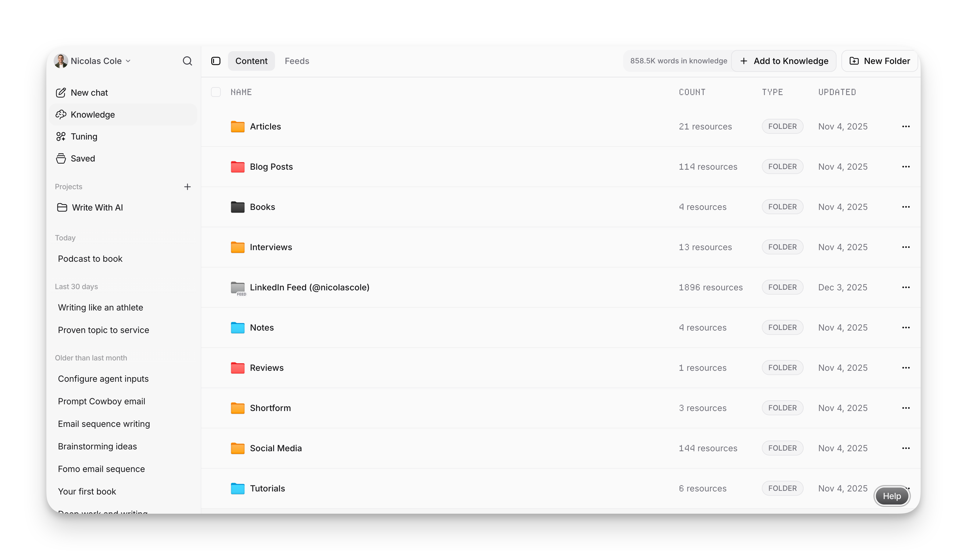
Task: Switch to the Content tab
Action: [x=251, y=61]
